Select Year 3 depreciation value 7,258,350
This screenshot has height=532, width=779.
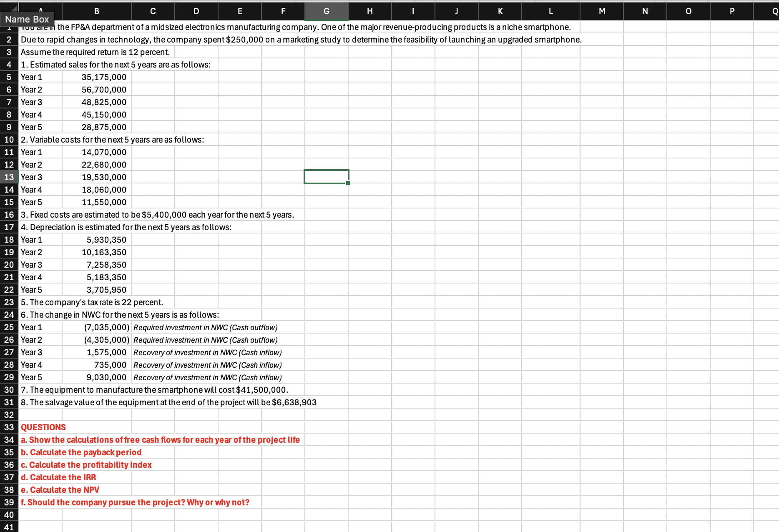pos(97,265)
